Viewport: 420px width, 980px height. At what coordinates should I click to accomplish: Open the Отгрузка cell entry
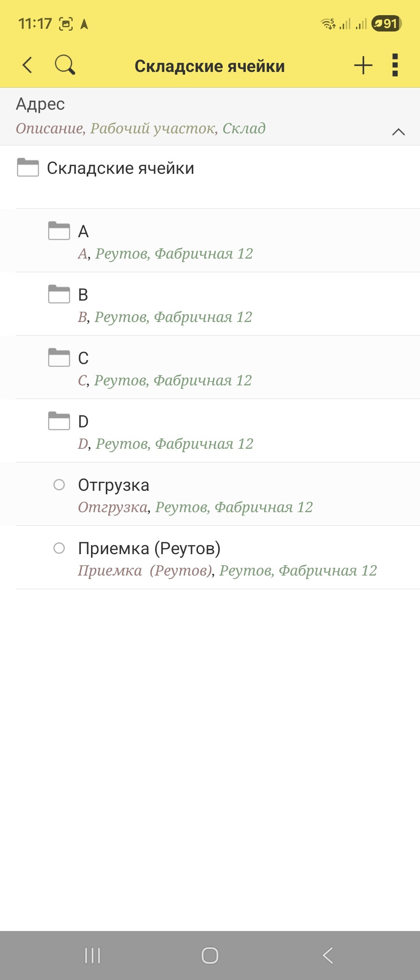(114, 485)
